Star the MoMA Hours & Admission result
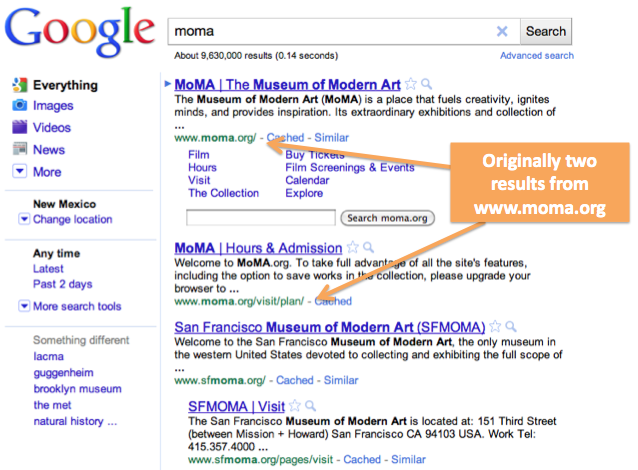This screenshot has height=470, width=638. (x=353, y=247)
